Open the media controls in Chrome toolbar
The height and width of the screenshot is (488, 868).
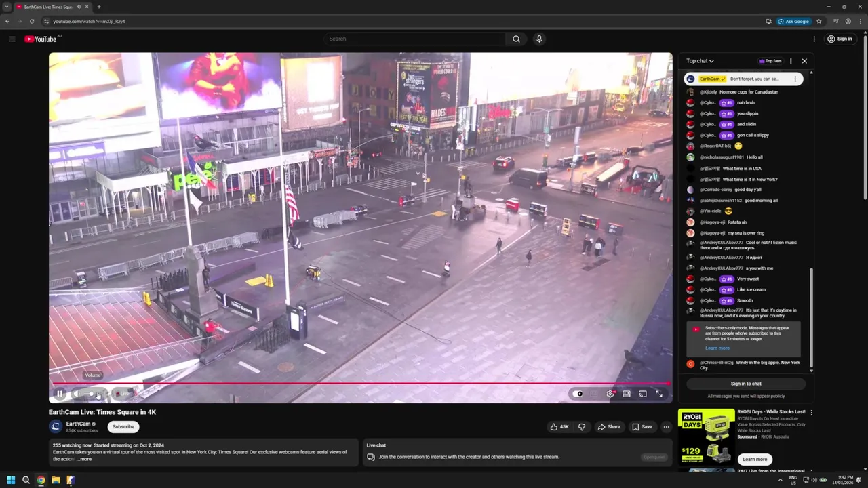(836, 21)
